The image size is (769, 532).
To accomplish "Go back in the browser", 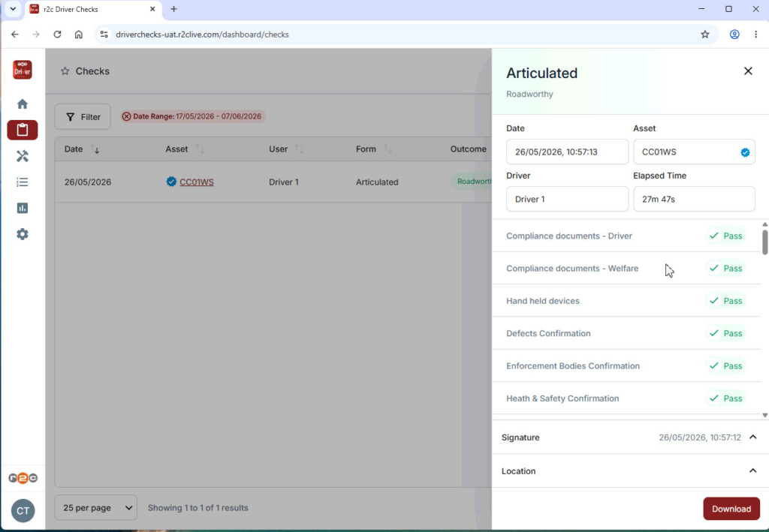I will click(15, 35).
